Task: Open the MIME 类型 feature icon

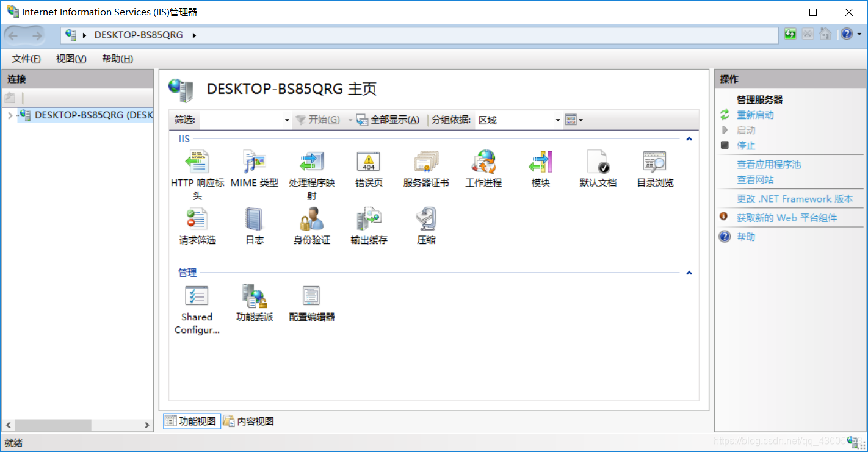Action: coord(255,163)
